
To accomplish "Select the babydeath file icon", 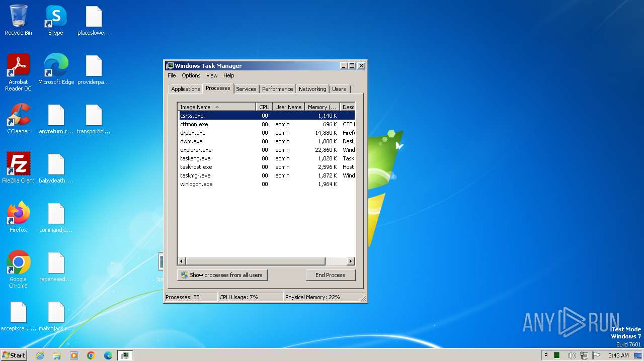I will point(56,168).
